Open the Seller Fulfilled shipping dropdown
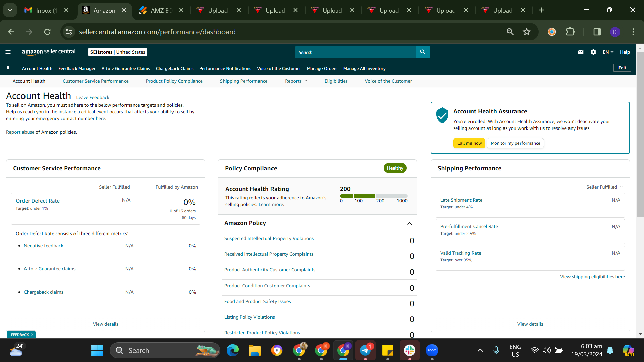 [x=604, y=187]
